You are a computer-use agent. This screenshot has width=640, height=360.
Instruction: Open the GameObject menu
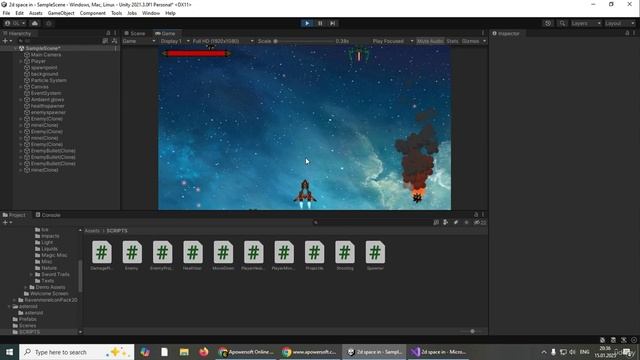point(61,13)
